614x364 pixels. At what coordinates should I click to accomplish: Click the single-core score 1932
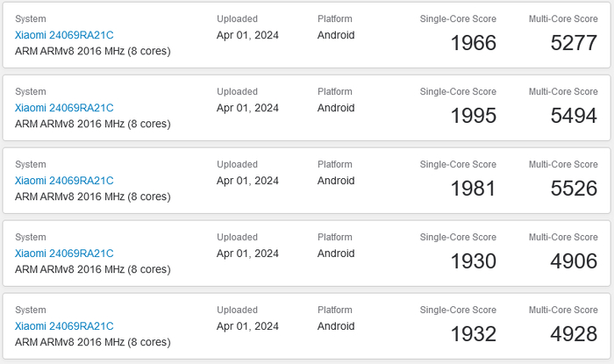click(x=473, y=334)
